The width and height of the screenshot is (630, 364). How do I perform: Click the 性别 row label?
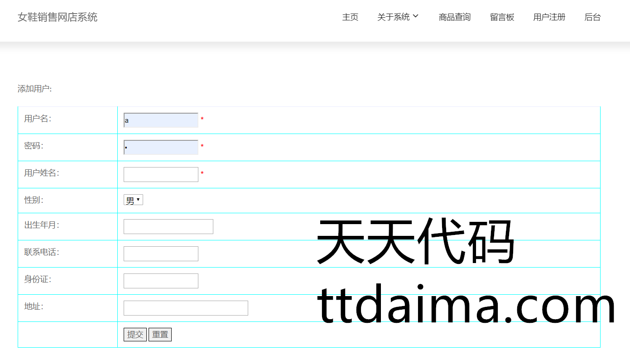[x=34, y=200]
